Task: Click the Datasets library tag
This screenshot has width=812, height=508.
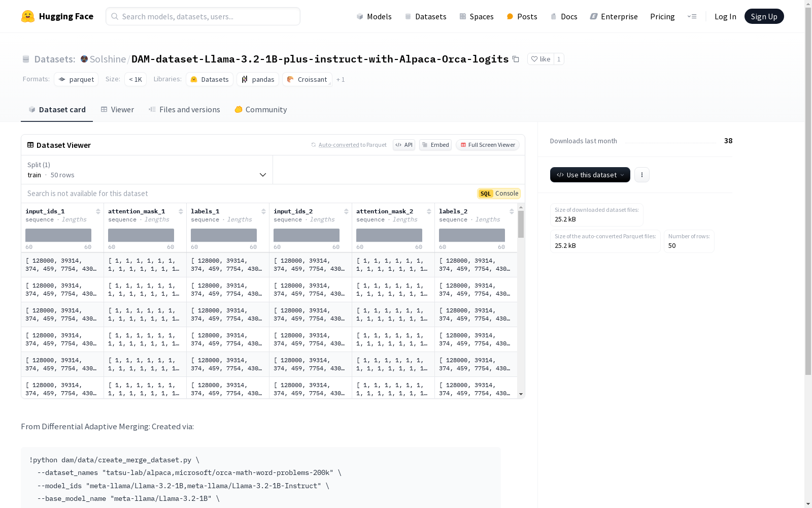Action: click(210, 79)
